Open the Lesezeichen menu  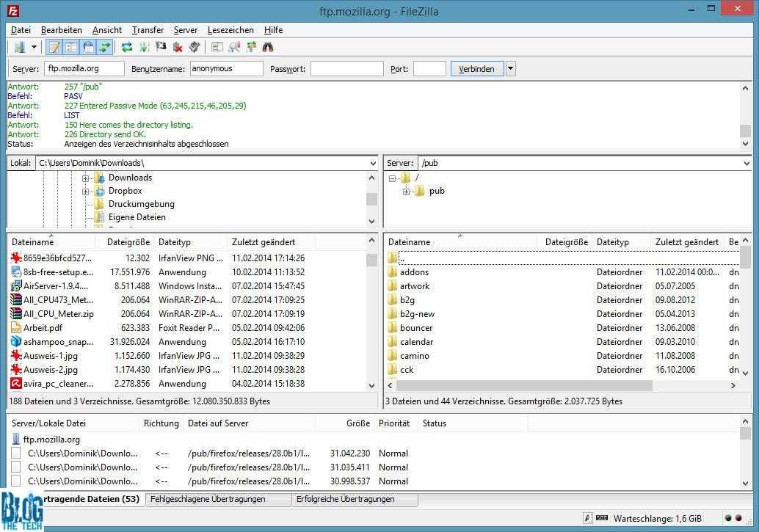pos(230,30)
